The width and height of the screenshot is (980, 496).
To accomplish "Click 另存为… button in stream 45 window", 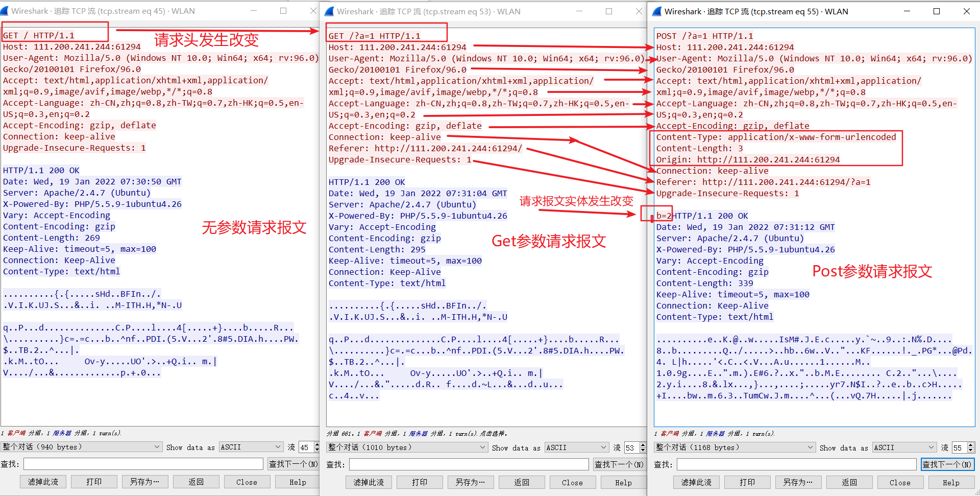I will [x=145, y=482].
